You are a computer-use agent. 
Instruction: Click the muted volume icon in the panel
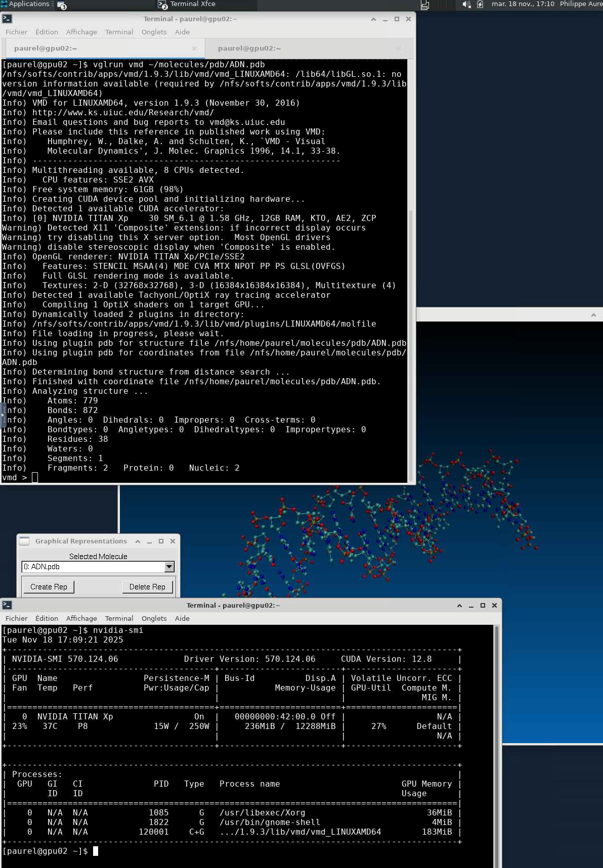[x=466, y=5]
